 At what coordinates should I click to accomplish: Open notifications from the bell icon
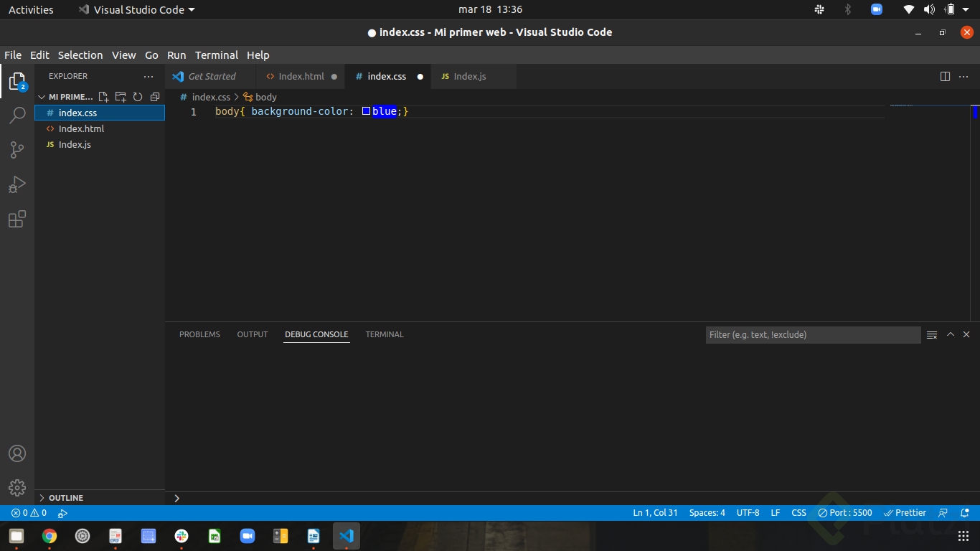pos(966,512)
